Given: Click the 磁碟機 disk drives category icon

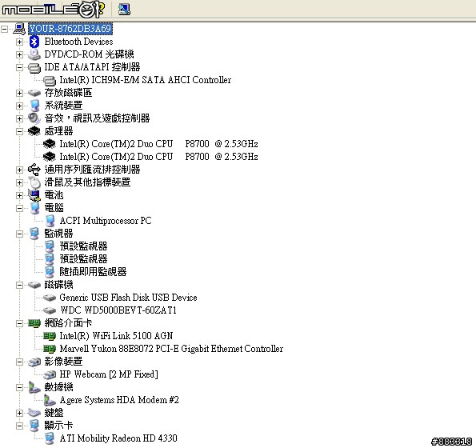Looking at the screenshot, I should click(34, 285).
